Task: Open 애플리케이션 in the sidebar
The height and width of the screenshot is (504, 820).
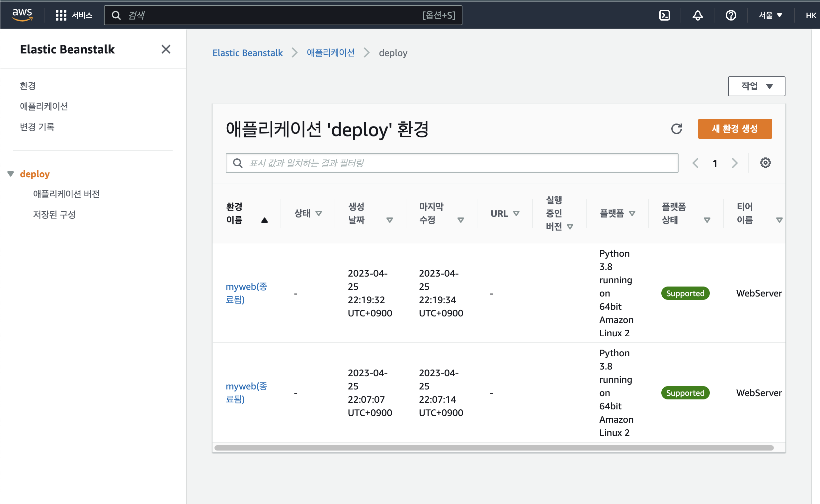Action: click(43, 106)
